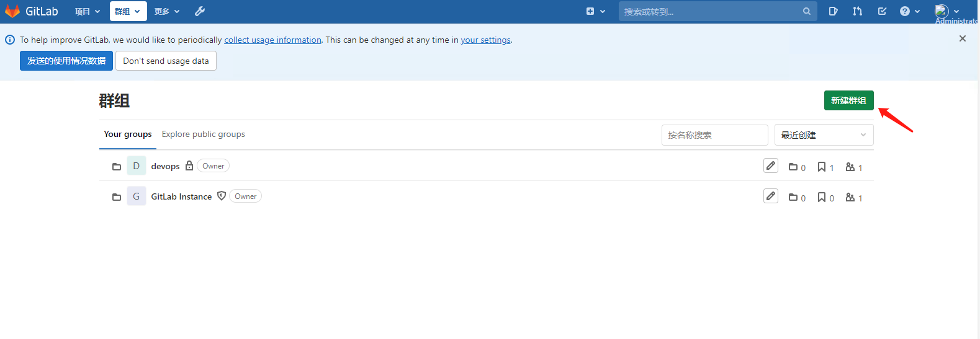
Task: Click the shield icon beside GitLab Instance
Action: 222,196
